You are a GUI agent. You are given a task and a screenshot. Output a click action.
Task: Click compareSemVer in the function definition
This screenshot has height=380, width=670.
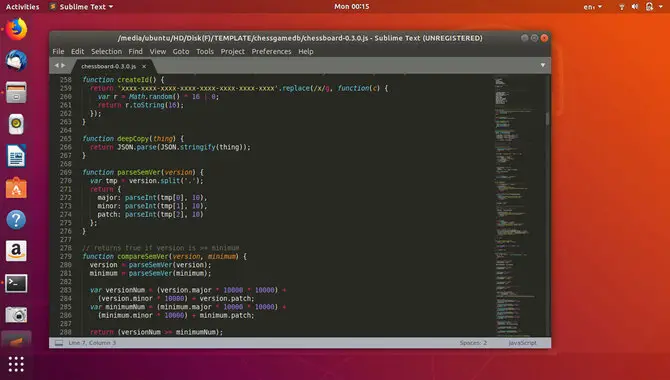point(143,256)
